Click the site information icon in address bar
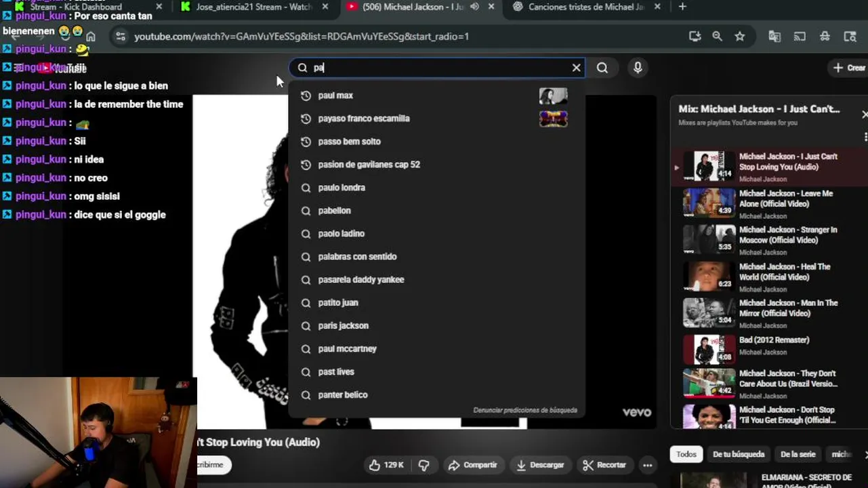868x488 pixels. pos(121,37)
